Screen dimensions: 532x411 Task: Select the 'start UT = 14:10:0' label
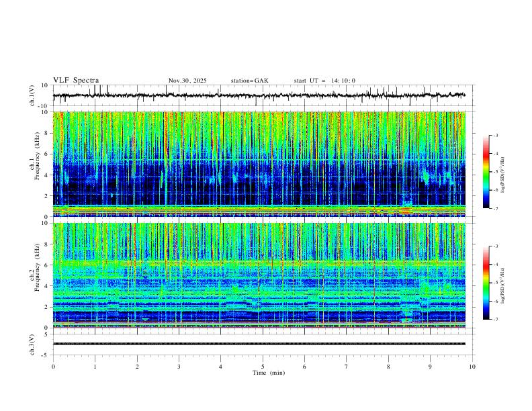coord(324,81)
